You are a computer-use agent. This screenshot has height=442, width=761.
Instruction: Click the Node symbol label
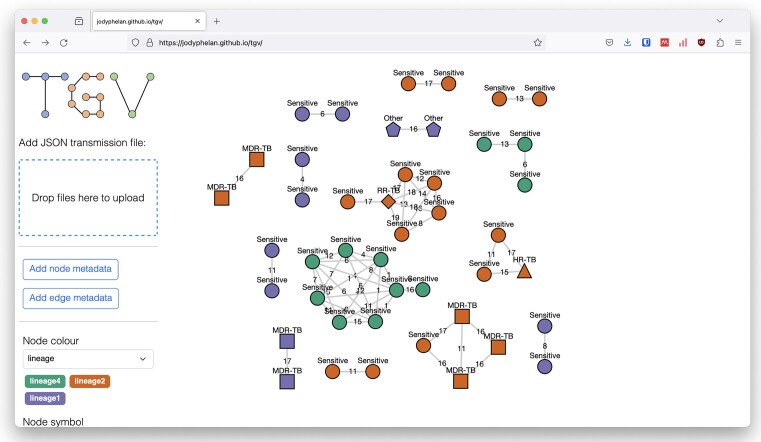[x=53, y=422]
